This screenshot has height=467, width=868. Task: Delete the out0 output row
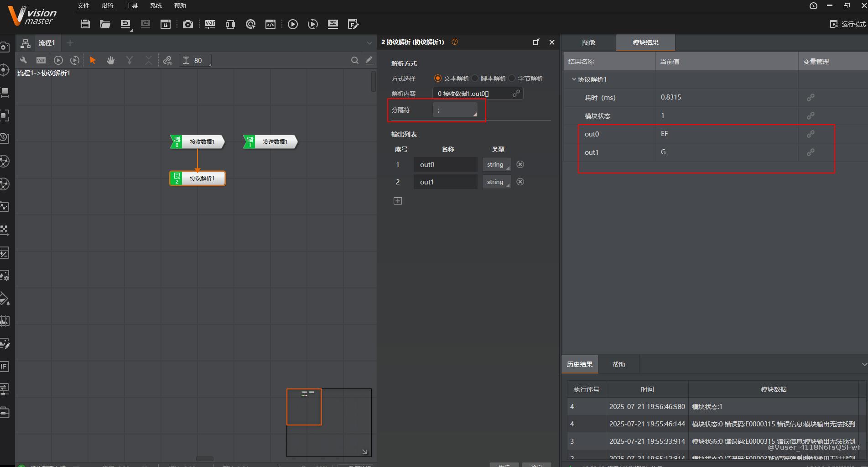tap(520, 164)
